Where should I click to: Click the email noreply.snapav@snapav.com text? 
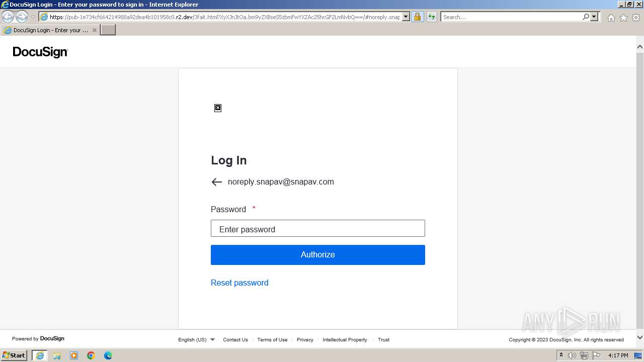[x=281, y=182]
